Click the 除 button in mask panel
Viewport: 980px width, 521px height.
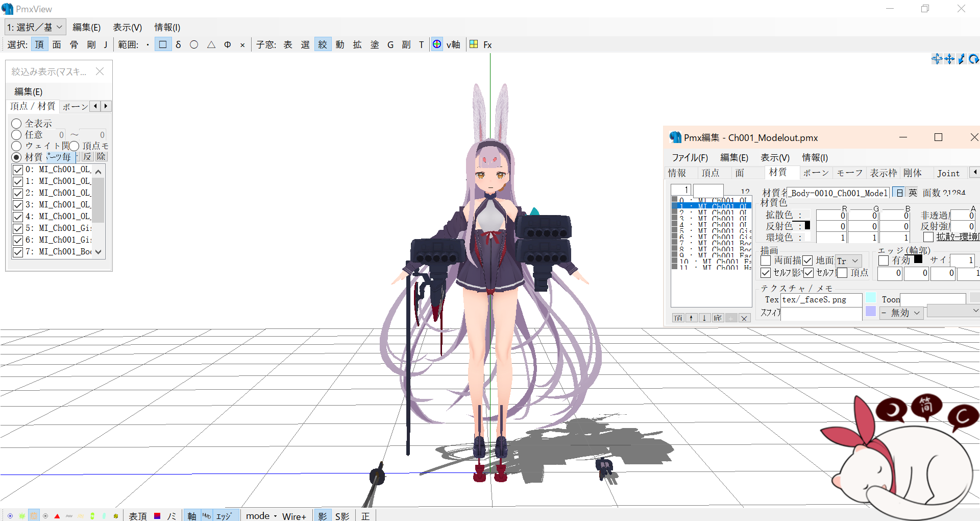tap(101, 157)
